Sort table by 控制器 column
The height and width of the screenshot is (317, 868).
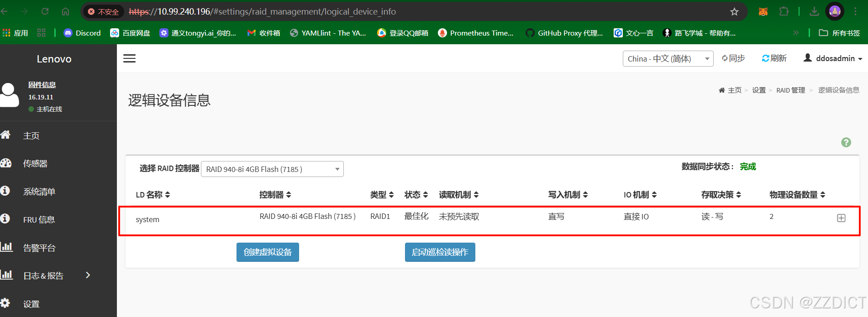(275, 195)
